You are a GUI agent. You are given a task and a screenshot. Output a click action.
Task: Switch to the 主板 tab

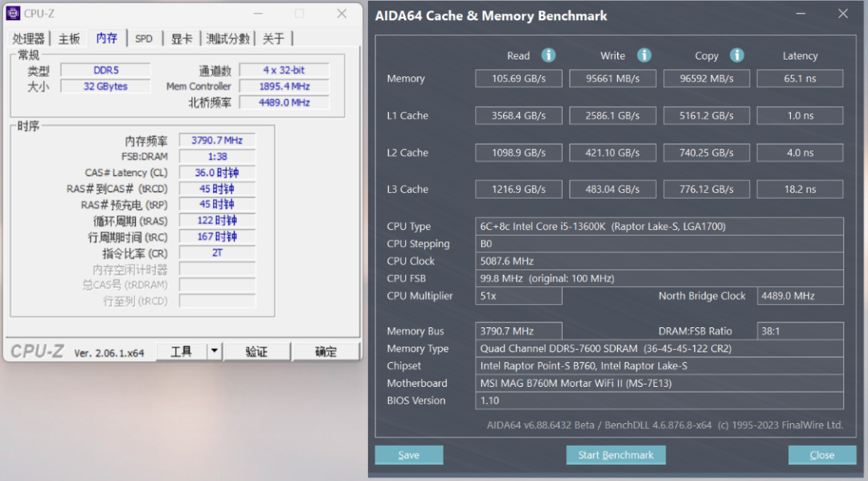tap(69, 39)
